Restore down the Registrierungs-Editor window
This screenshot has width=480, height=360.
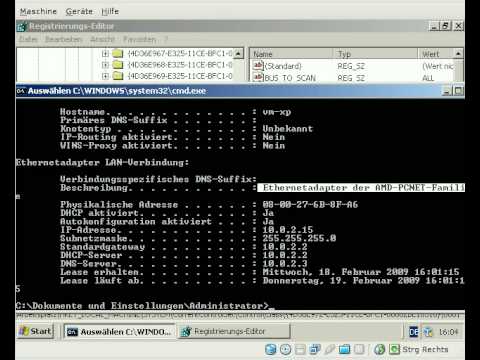click(x=446, y=26)
